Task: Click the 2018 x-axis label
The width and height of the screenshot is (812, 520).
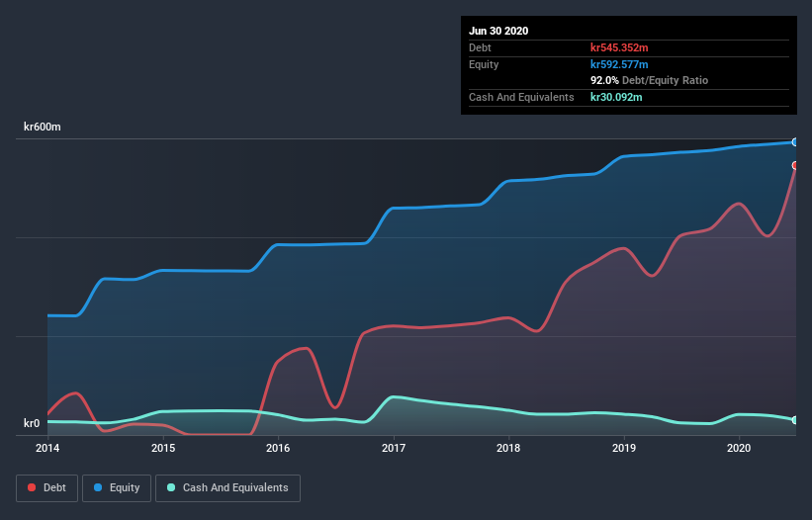Action: (508, 448)
